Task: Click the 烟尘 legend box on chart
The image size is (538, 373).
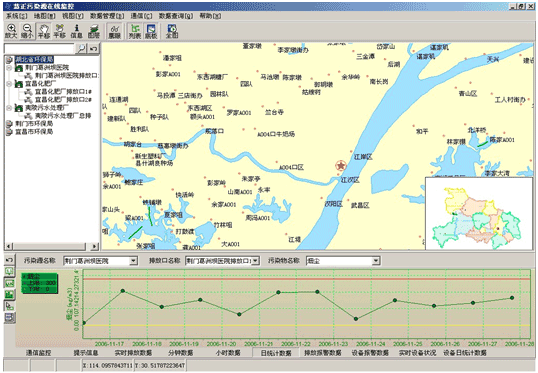Action: (39, 283)
